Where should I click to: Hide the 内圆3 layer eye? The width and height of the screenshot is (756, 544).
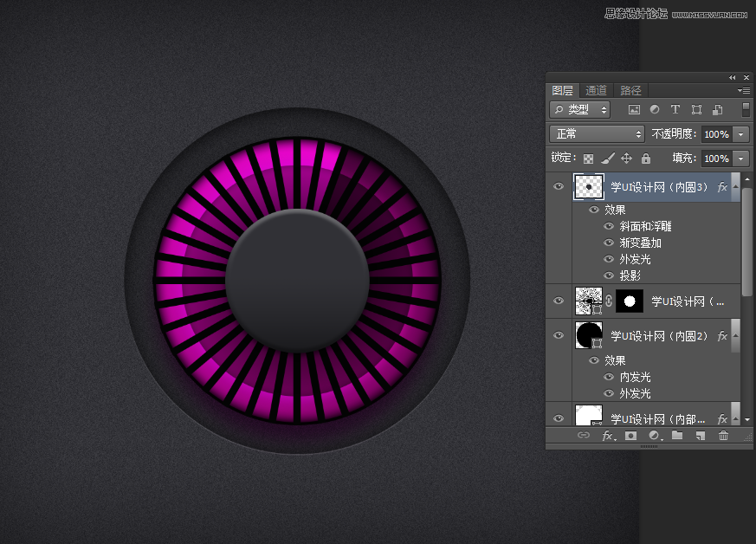pos(559,186)
